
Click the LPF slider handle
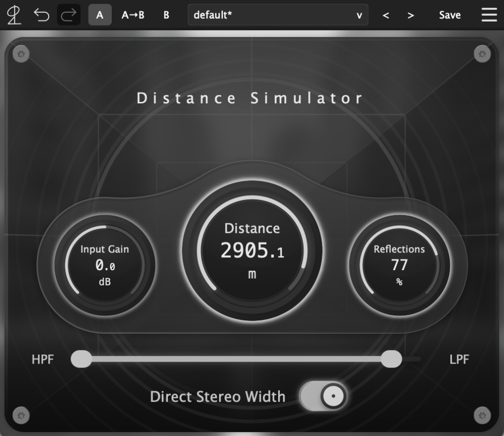391,359
